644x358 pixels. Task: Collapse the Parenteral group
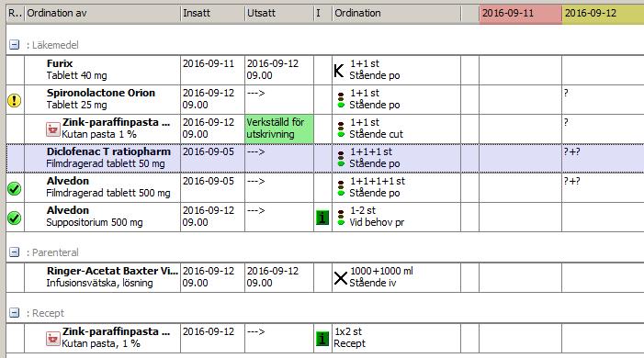pyautogui.click(x=15, y=252)
